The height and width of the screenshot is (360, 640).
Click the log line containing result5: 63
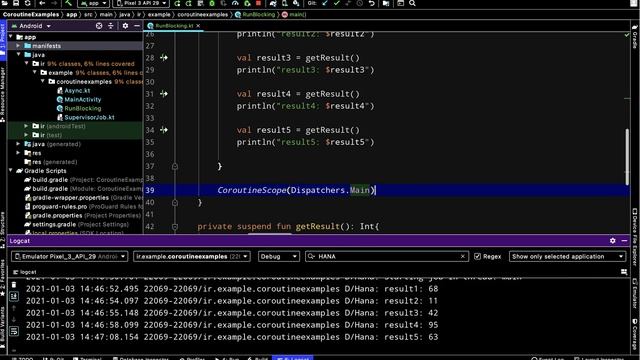pyautogui.click(x=232, y=337)
